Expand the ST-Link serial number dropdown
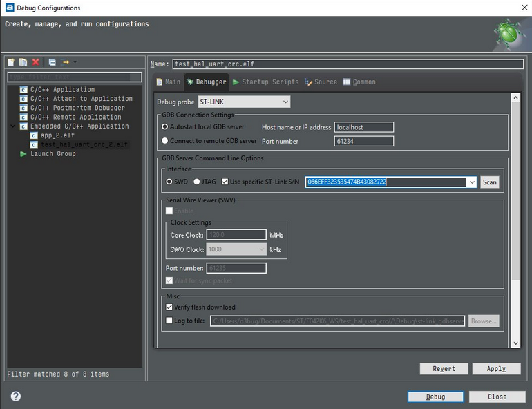This screenshot has height=409, width=532. point(472,182)
